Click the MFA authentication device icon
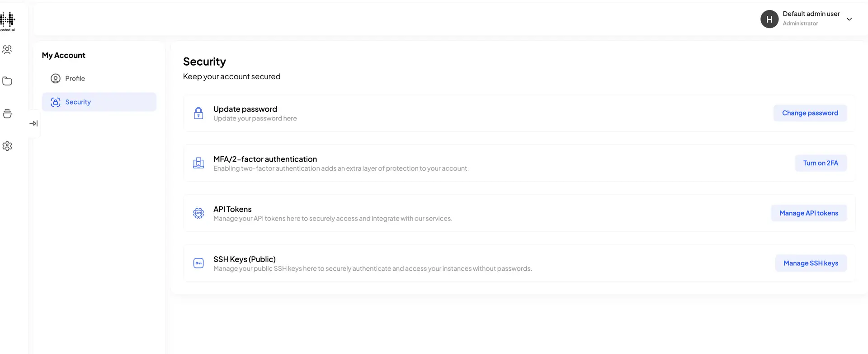The height and width of the screenshot is (354, 868). (198, 163)
